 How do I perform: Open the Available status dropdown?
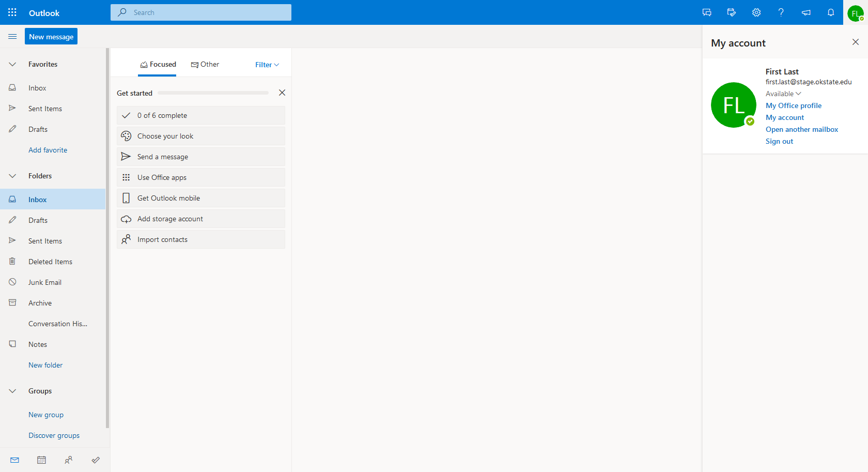coord(783,94)
